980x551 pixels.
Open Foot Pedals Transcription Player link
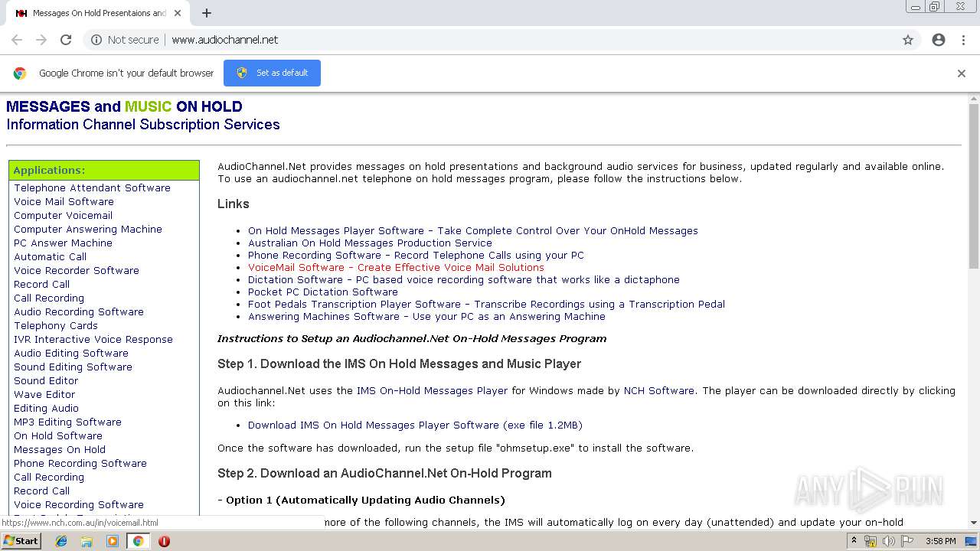(486, 304)
